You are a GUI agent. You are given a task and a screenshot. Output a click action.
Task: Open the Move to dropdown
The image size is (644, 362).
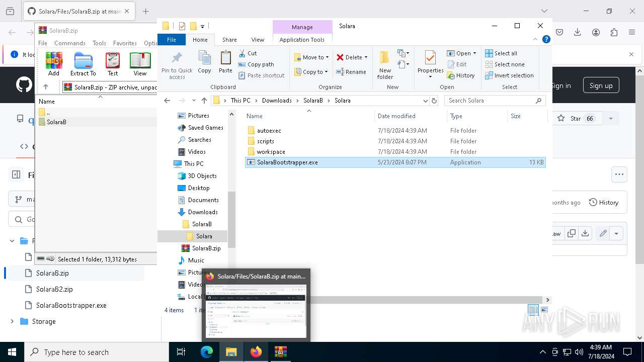(x=311, y=57)
